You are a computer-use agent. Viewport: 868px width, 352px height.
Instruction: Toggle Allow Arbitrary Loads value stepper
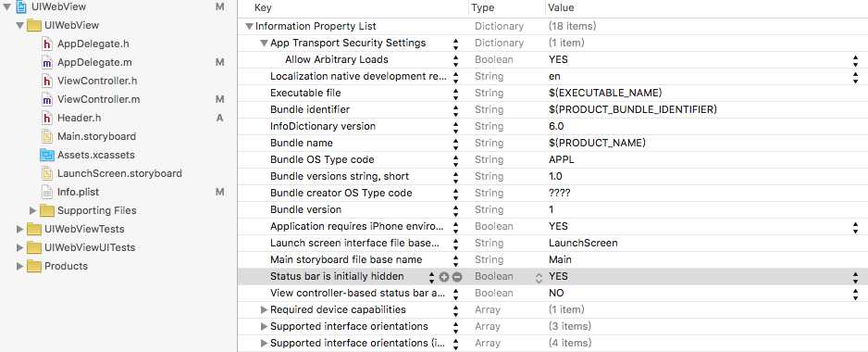pyautogui.click(x=856, y=60)
